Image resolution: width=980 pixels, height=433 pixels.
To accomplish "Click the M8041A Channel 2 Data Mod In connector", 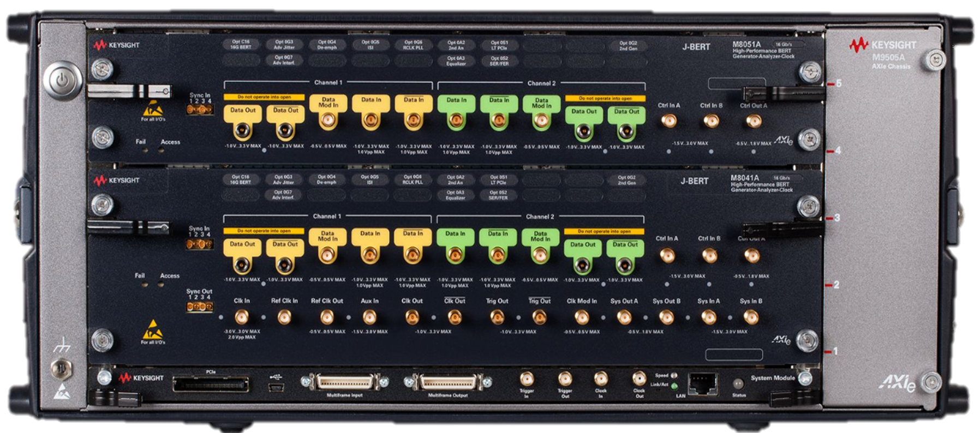I will tap(540, 255).
